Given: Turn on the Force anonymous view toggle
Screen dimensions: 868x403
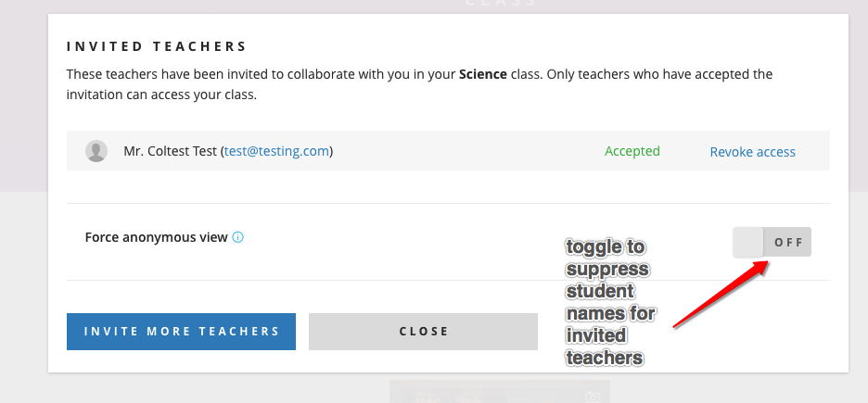Looking at the screenshot, I should pos(772,243).
